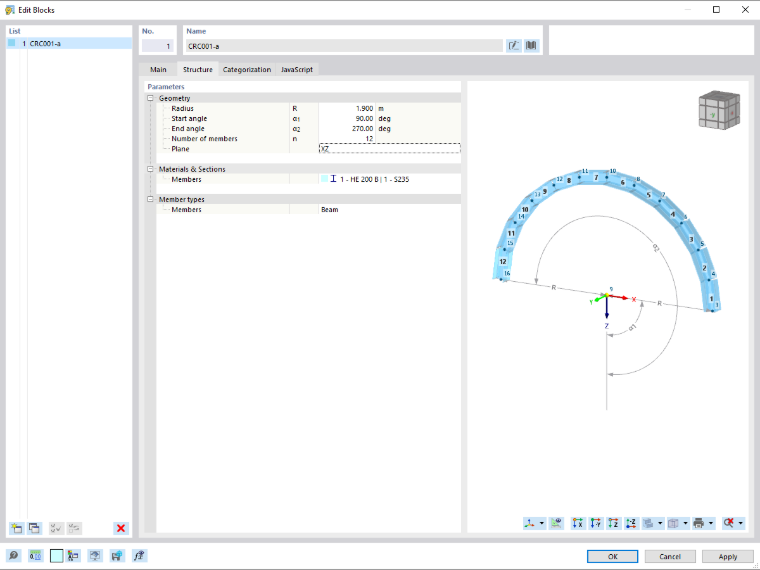The height and width of the screenshot is (570, 760).
Task: Click the Cancel button
Action: point(670,556)
